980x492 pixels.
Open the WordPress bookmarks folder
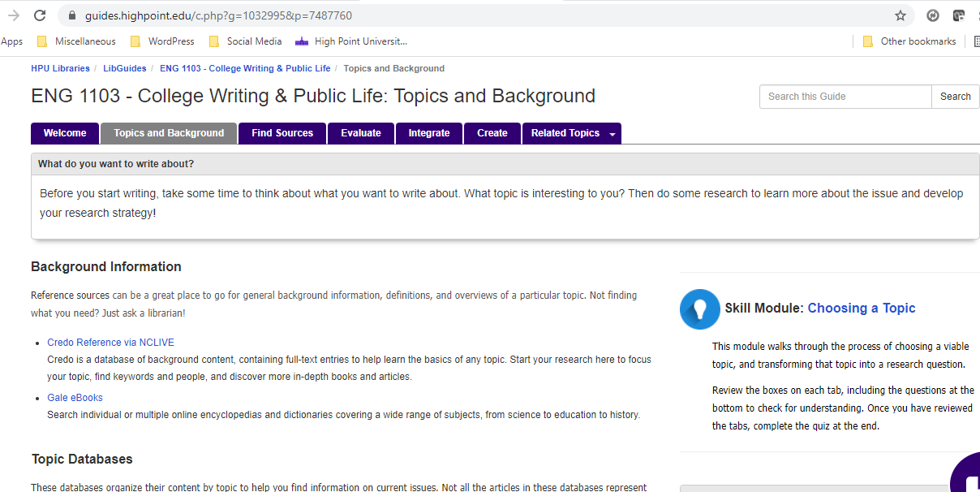(162, 41)
